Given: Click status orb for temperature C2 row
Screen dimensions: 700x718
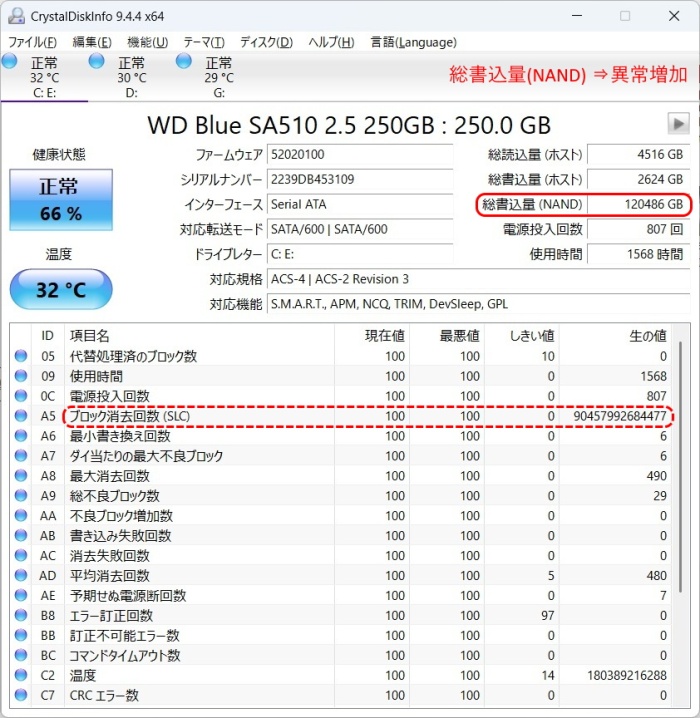Looking at the screenshot, I should click(x=21, y=675).
